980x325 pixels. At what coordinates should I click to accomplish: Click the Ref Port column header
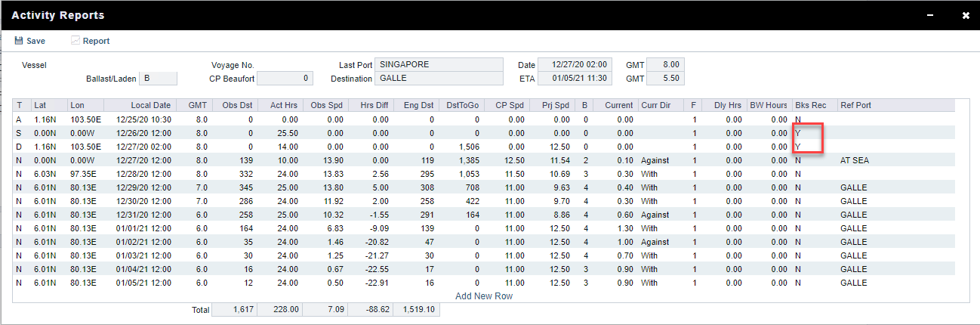(x=855, y=105)
